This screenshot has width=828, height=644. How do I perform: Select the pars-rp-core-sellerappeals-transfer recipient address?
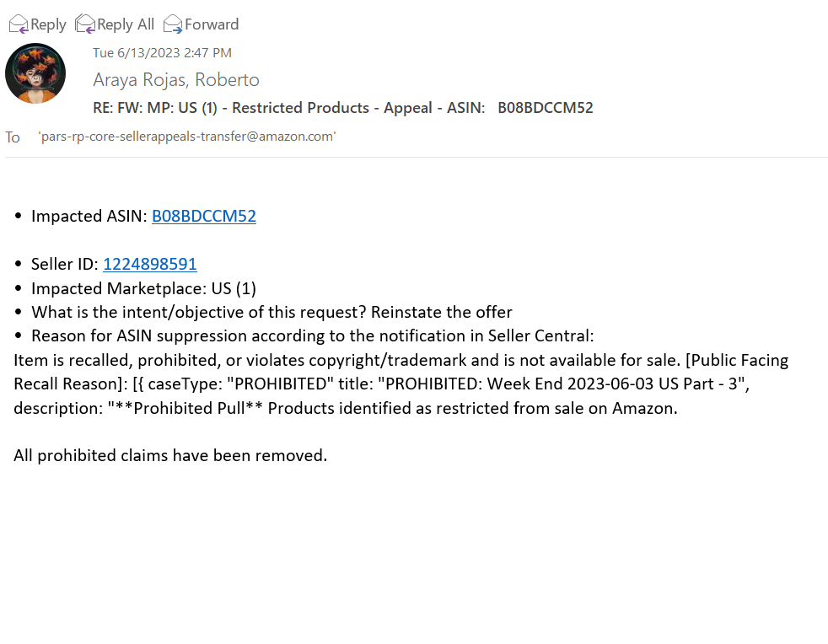[187, 137]
